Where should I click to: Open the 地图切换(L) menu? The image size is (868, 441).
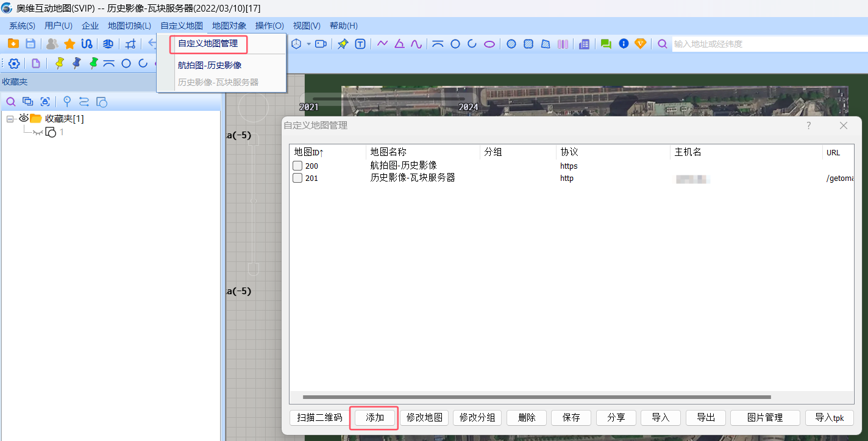[x=129, y=26]
